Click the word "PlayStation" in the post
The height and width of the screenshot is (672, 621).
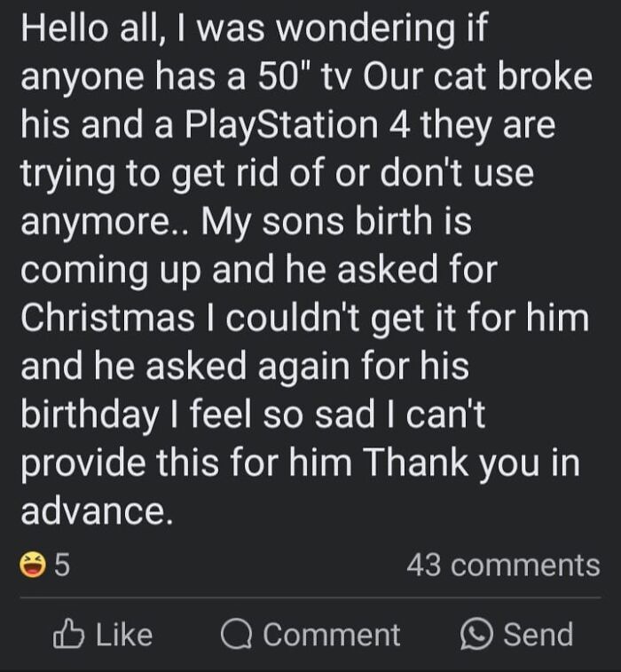click(278, 124)
